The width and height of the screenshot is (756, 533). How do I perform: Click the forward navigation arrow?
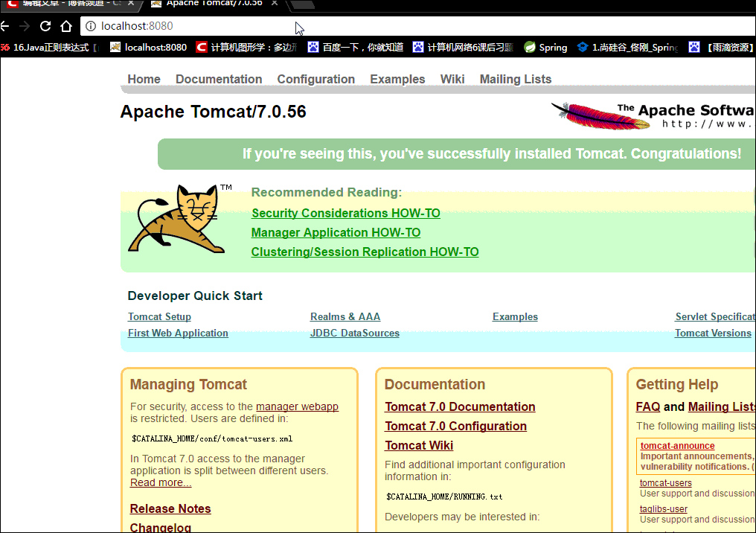[x=25, y=26]
